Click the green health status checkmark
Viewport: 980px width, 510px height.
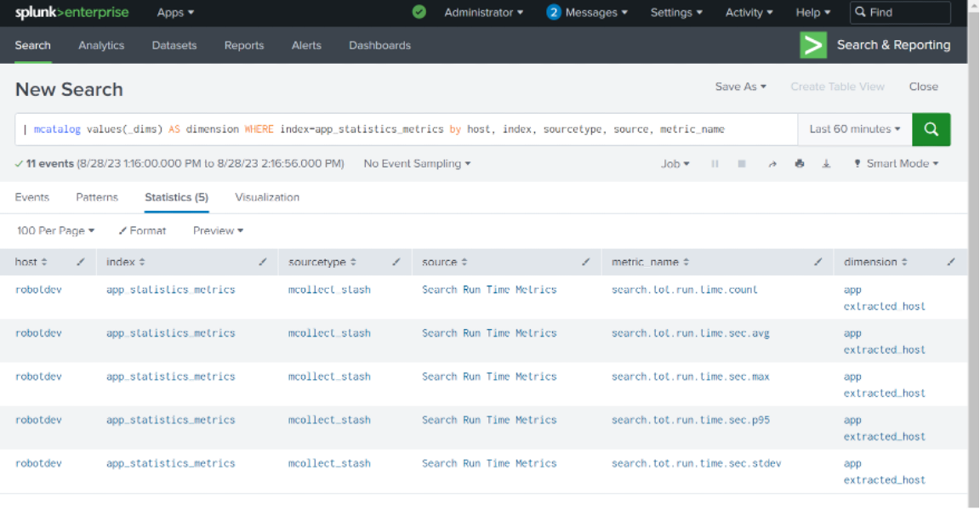pos(419,12)
